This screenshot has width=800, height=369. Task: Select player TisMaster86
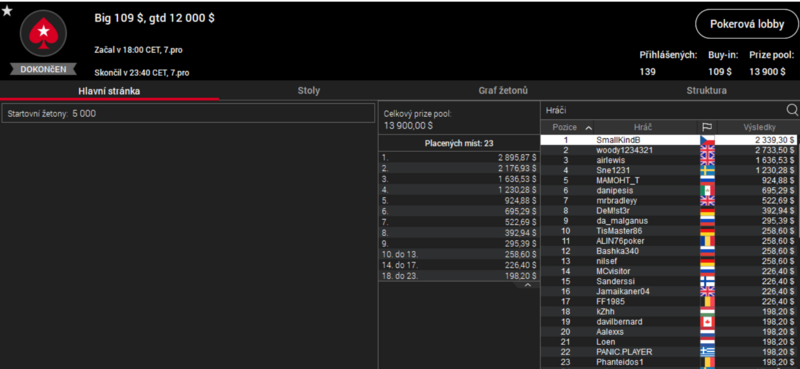pos(668,231)
